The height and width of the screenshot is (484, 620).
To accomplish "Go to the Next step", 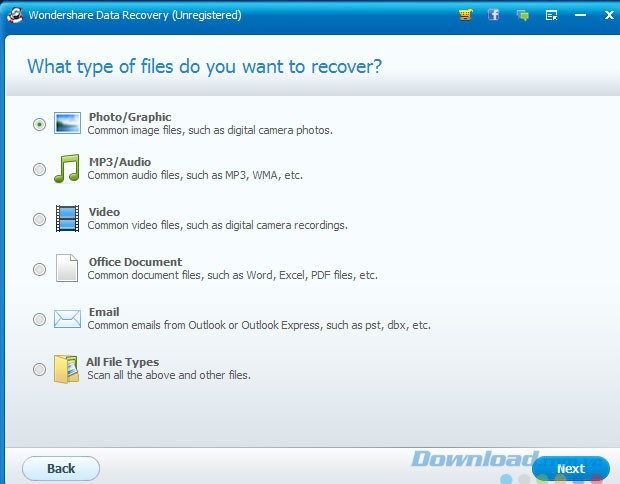I will click(571, 468).
